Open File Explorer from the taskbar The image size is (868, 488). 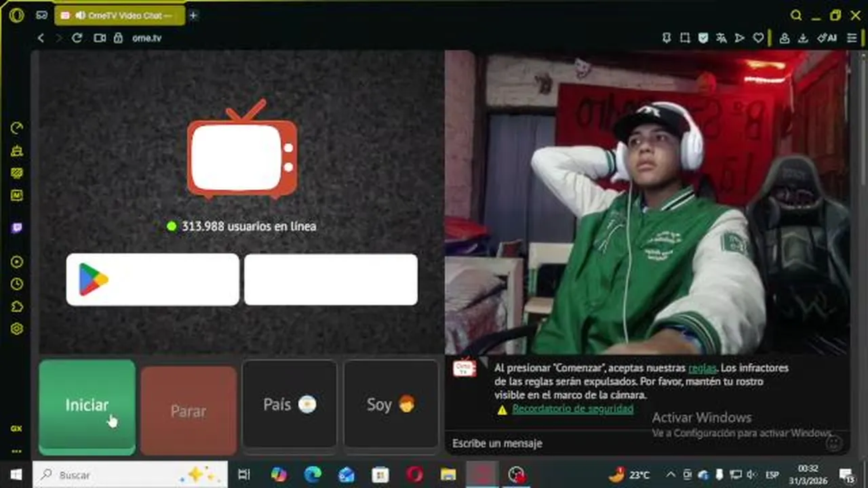click(448, 474)
